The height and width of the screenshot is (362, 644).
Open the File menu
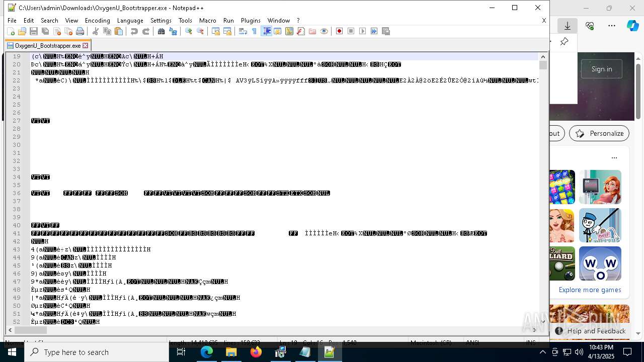(x=12, y=21)
